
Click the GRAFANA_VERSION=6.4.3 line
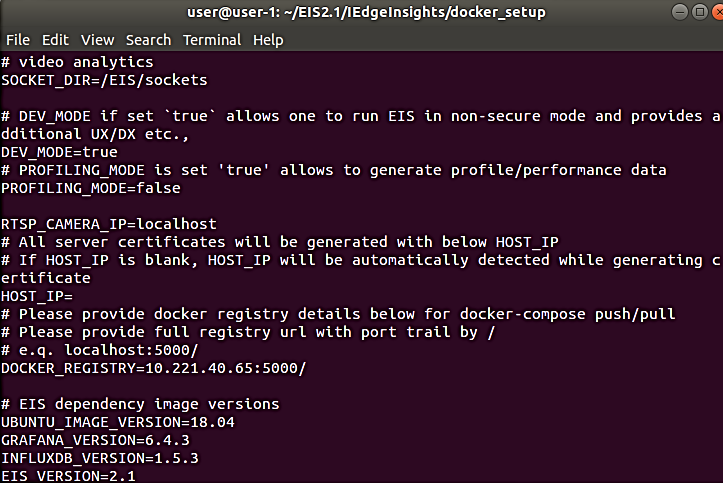point(95,440)
